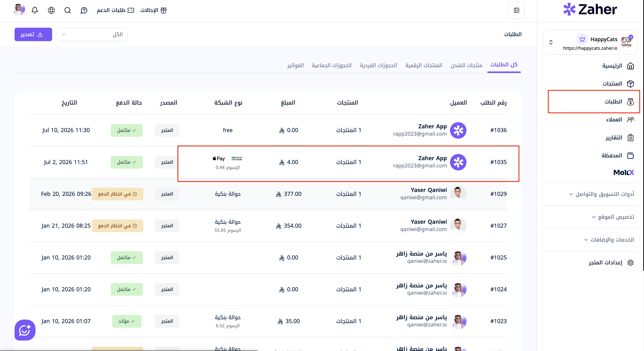Screen dimensions: 644x351
Task: Open order #1024
Action: pyautogui.click(x=498, y=289)
